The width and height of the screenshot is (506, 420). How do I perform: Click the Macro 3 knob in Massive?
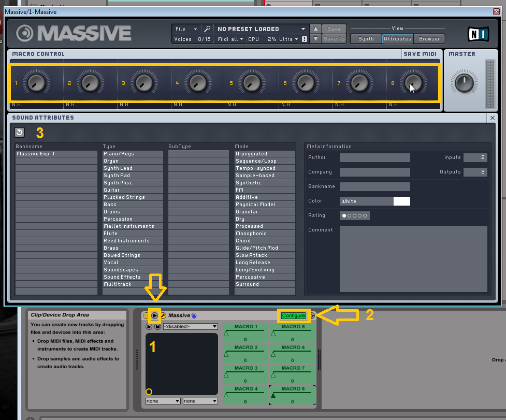[x=144, y=83]
